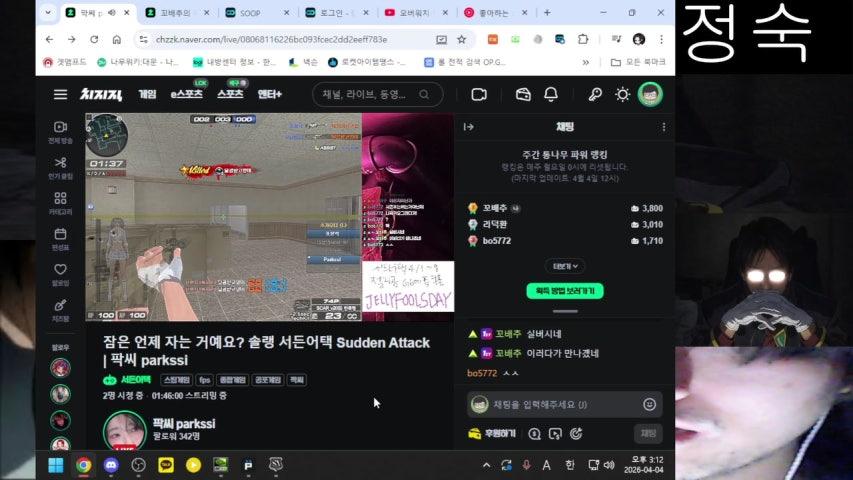Open 팍씨 parkssi channel name

click(x=184, y=423)
